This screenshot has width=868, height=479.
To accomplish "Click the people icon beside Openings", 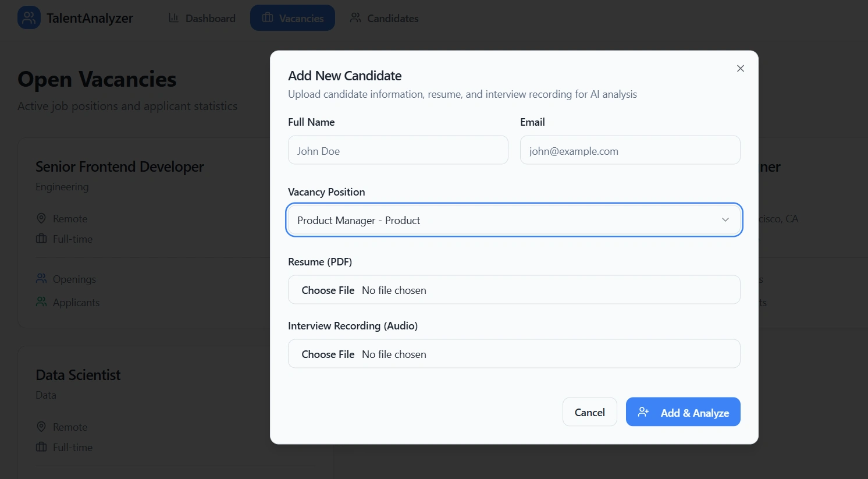I will 41,279.
